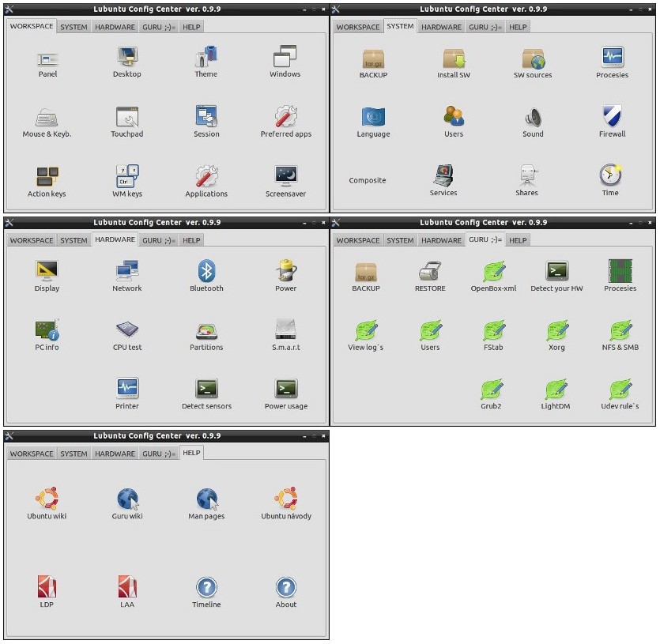The height and width of the screenshot is (644, 660).
Task: Open the About icon
Action: pyautogui.click(x=286, y=587)
